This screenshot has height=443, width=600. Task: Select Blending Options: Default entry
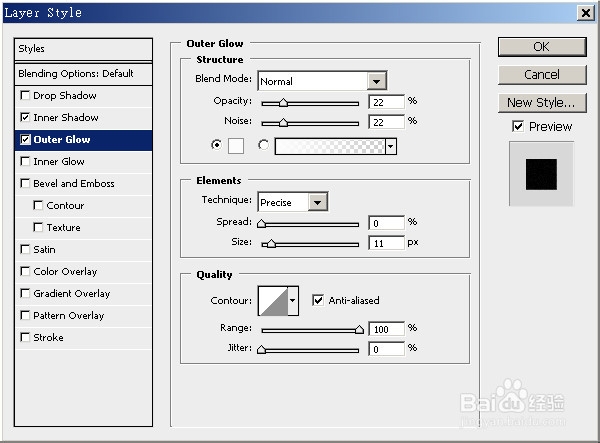tap(83, 73)
